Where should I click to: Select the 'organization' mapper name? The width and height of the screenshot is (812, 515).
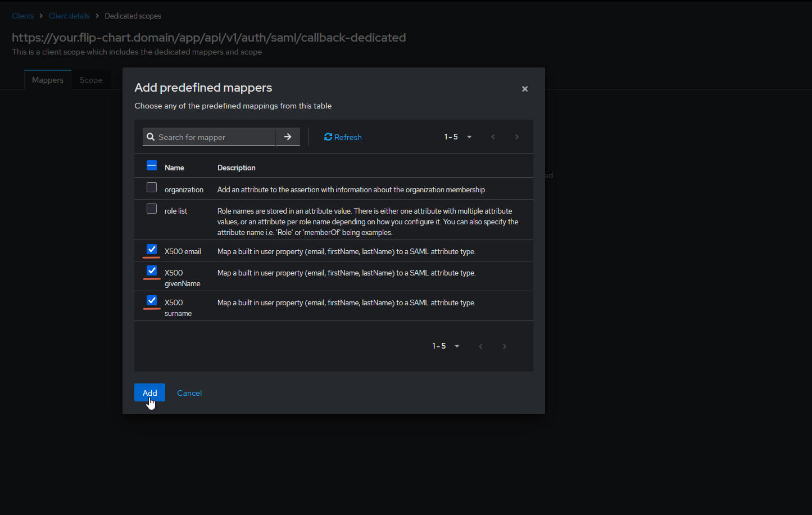[184, 189]
